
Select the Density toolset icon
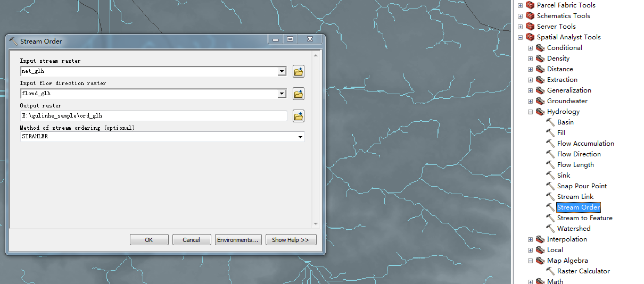[x=540, y=59]
